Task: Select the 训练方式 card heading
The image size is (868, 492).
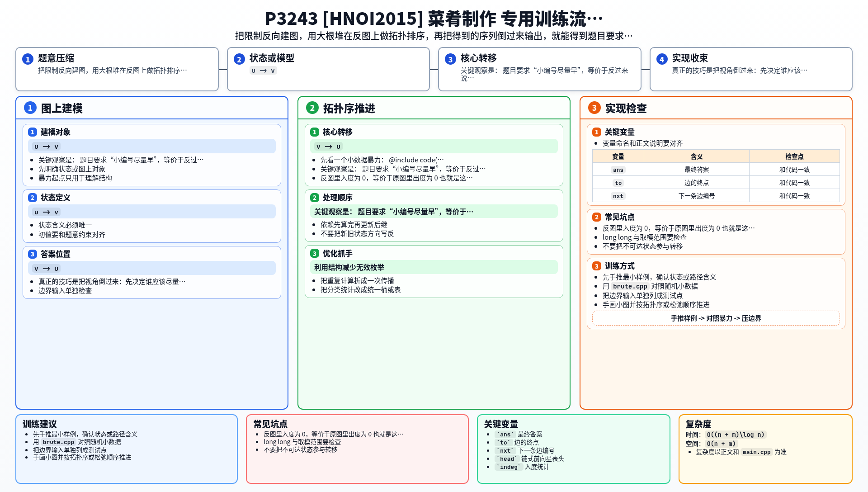Action: pyautogui.click(x=619, y=266)
